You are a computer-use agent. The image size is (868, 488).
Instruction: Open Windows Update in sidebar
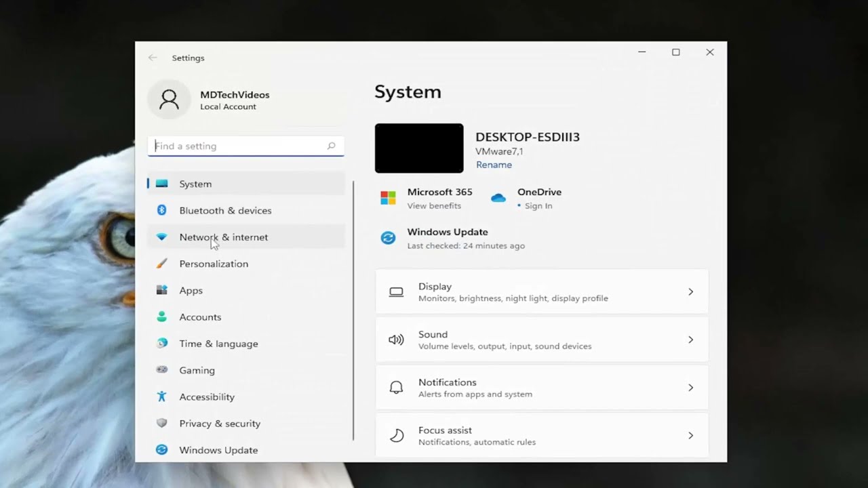pos(246,450)
